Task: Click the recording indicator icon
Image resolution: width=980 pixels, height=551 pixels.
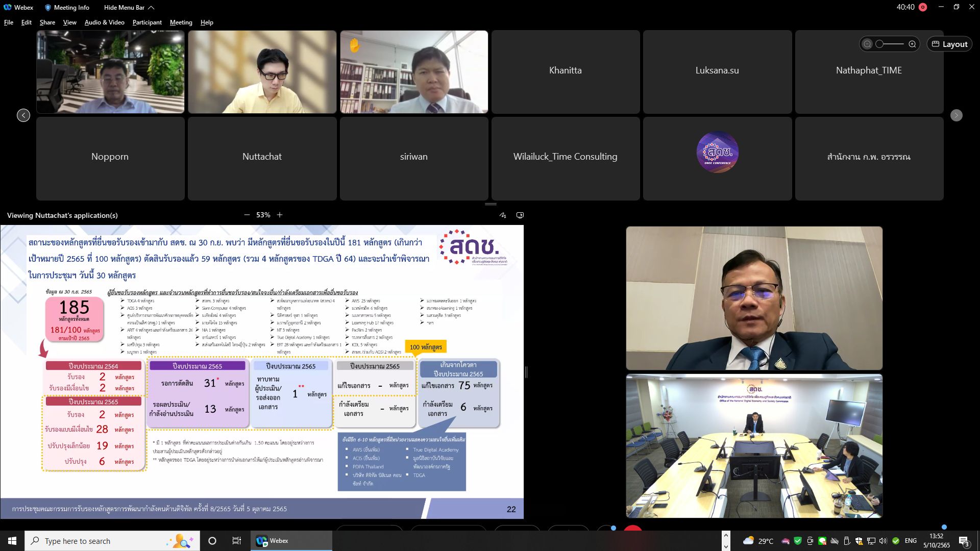Action: click(923, 7)
